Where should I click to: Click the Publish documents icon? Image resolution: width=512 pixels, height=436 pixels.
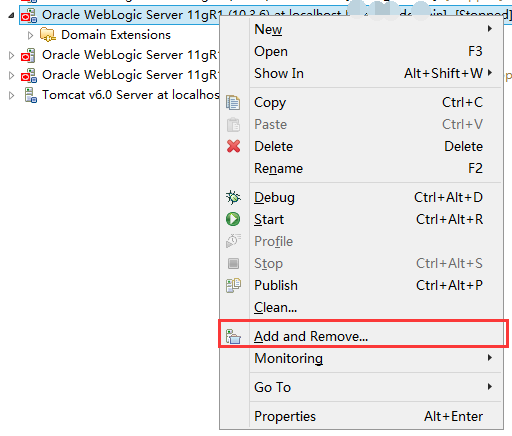pyautogui.click(x=233, y=285)
